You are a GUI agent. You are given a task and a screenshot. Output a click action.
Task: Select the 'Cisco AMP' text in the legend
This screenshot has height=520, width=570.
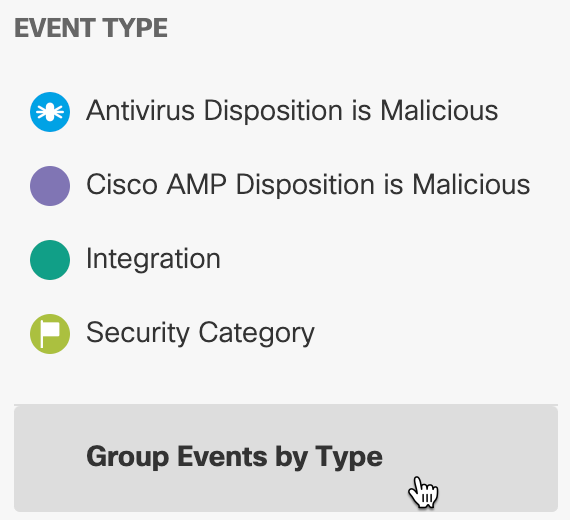coord(156,184)
